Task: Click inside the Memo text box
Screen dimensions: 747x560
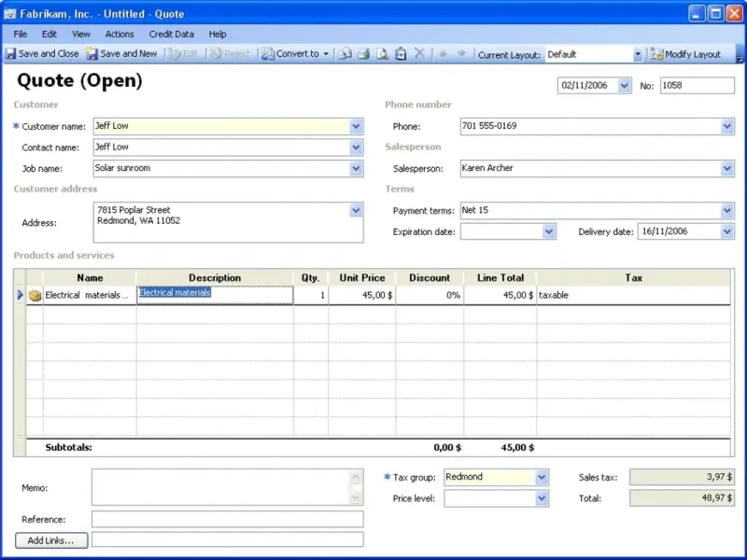Action: tap(219, 486)
